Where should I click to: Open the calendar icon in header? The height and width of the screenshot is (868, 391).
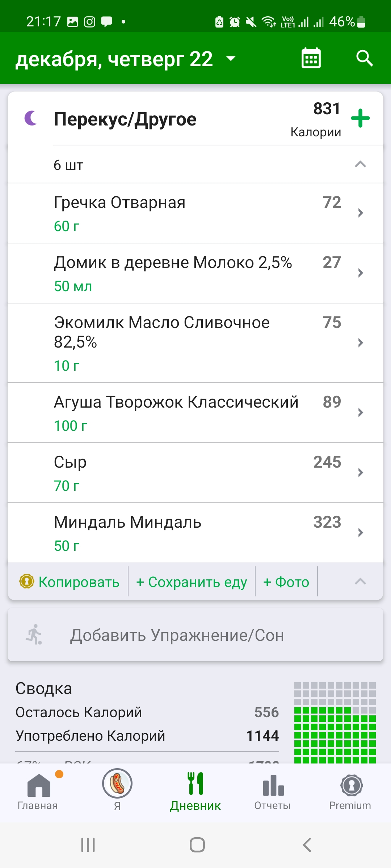(311, 58)
